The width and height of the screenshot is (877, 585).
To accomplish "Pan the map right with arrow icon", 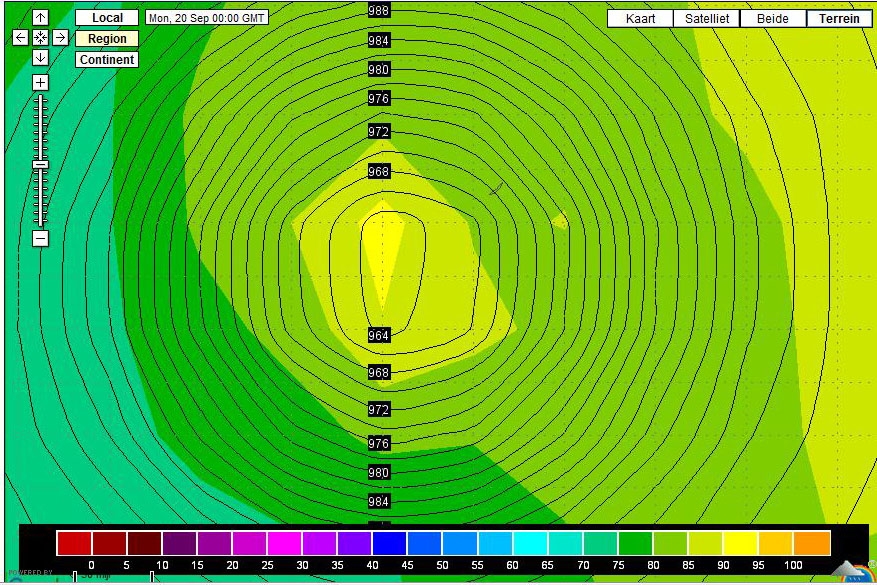I will [60, 37].
